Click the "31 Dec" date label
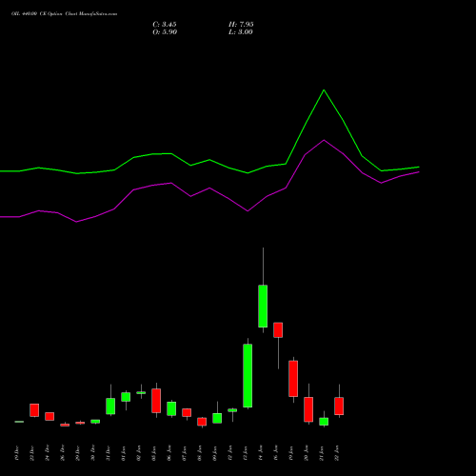This screenshot has height=476, width=476. click(x=109, y=453)
